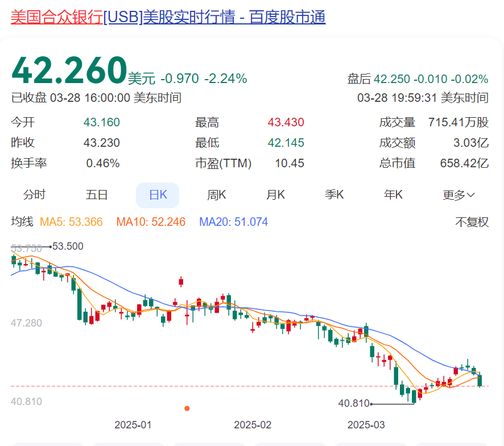This screenshot has width=504, height=446.
Task: Click the MA5: 53.366 indicator label
Action: pos(71,222)
